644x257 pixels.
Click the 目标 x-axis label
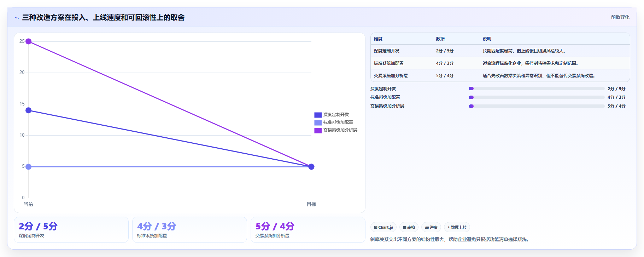click(311, 204)
